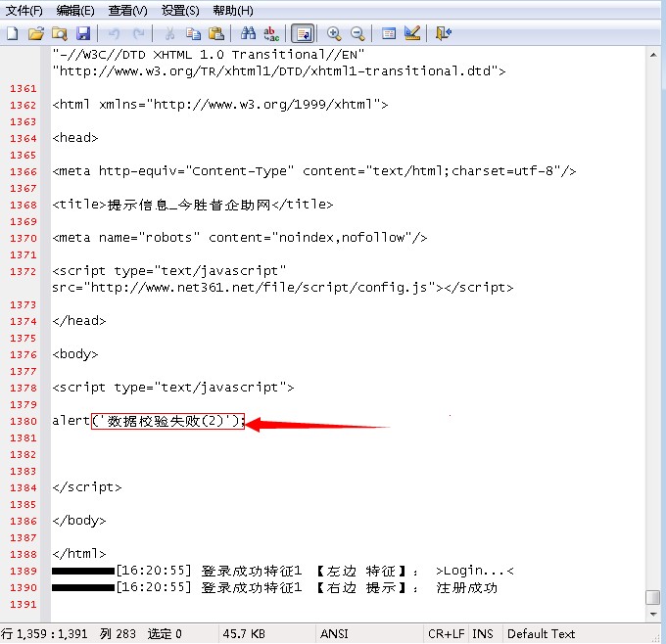
Task: Click the script type text/javascript line 1378
Action: coord(173,388)
